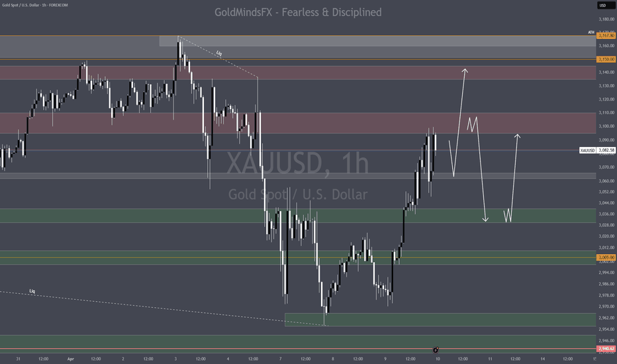Select the 3,005.00 orange price label

click(606, 257)
